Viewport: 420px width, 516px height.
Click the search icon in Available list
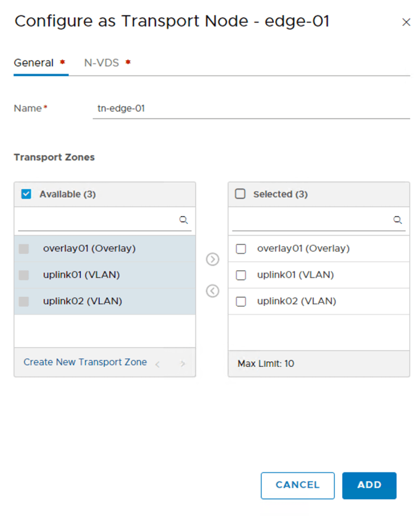[184, 220]
